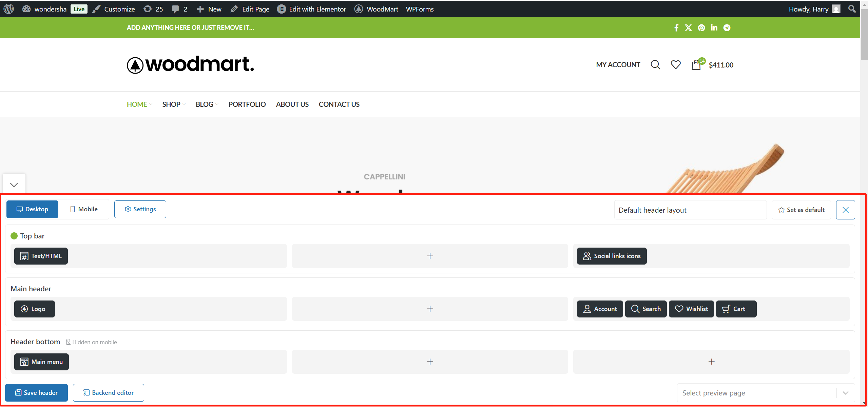This screenshot has height=407, width=868.
Task: Click the Pinterest icon in the green top bar
Action: point(701,27)
